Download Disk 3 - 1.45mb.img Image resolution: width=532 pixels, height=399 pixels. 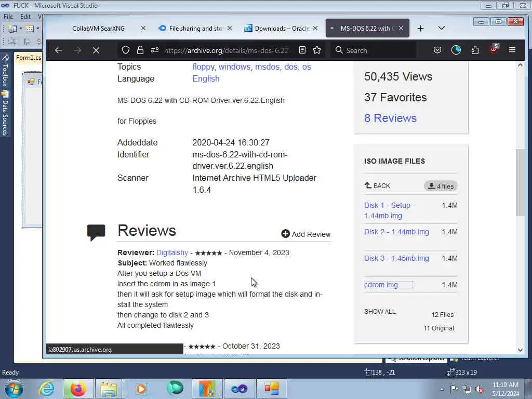coord(396,258)
